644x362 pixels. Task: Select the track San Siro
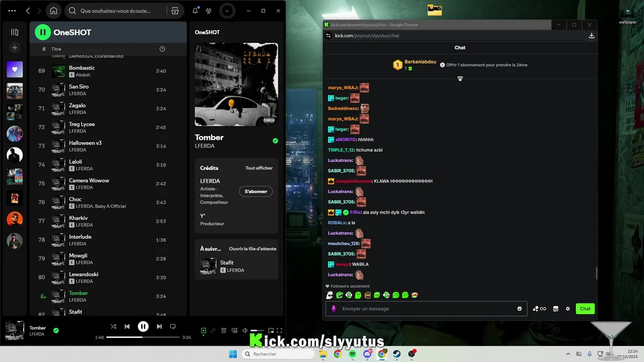tap(108, 89)
